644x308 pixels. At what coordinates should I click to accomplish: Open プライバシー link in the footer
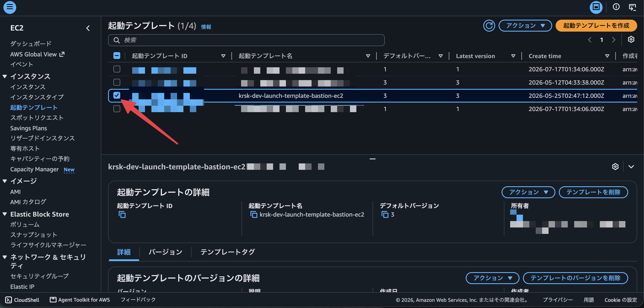coord(558,300)
